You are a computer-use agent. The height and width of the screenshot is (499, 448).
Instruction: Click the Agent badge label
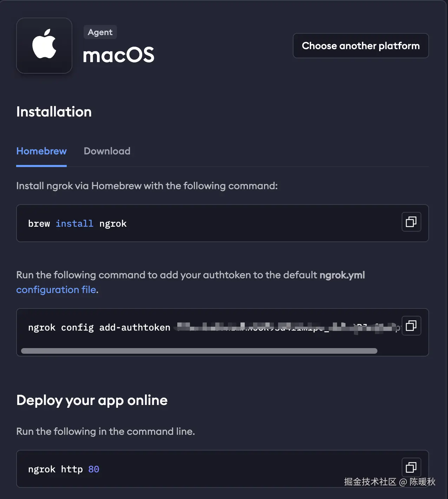pos(100,32)
